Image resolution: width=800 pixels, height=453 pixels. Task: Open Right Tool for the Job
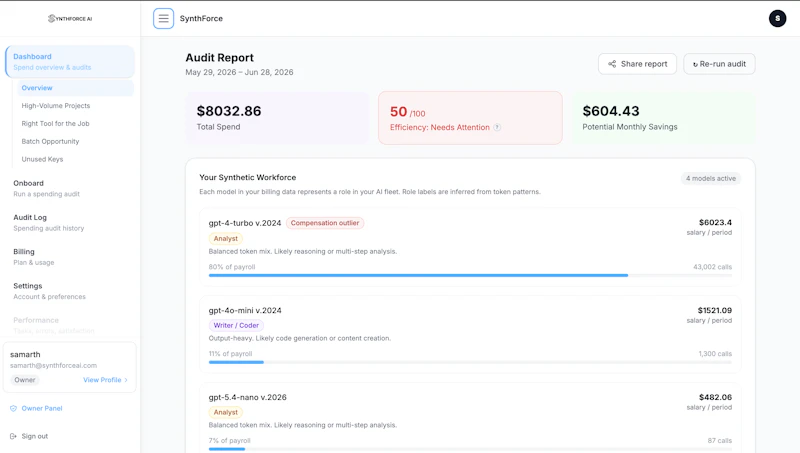[55, 123]
